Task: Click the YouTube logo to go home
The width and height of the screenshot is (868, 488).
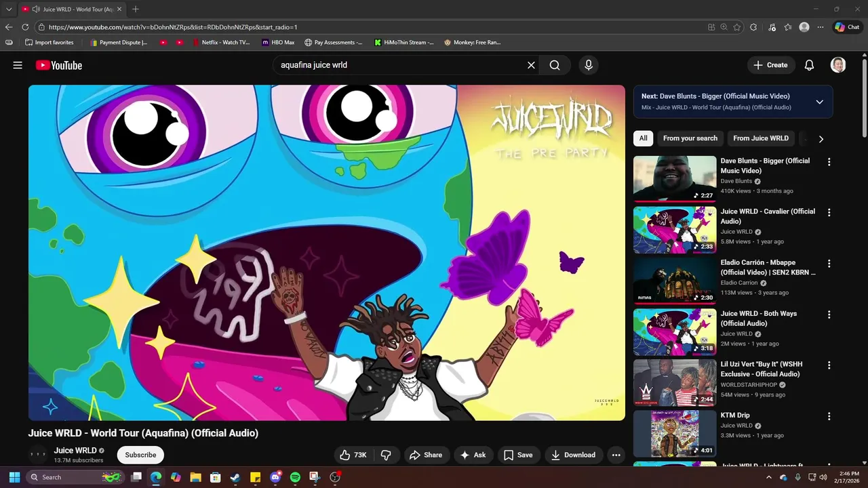Action: click(59, 65)
